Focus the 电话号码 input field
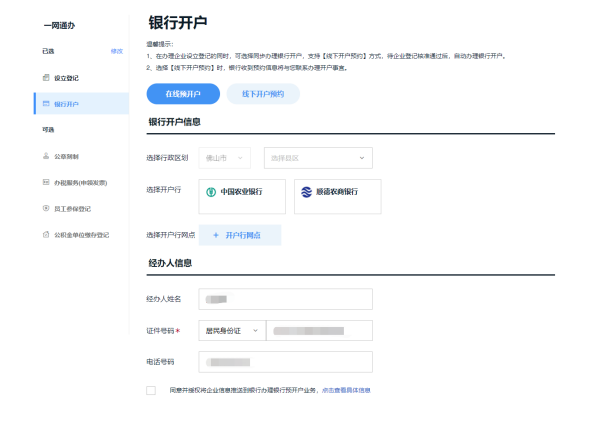595x425 pixels. pos(285,362)
